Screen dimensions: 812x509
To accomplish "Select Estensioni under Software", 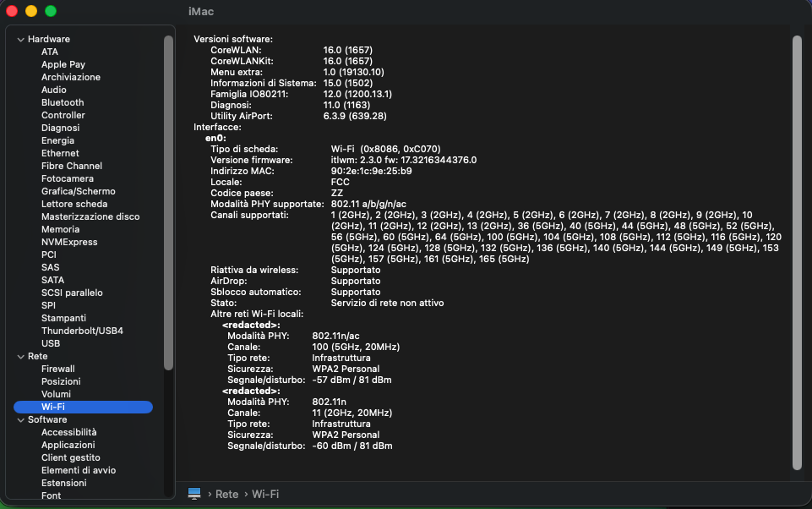I will coord(64,483).
